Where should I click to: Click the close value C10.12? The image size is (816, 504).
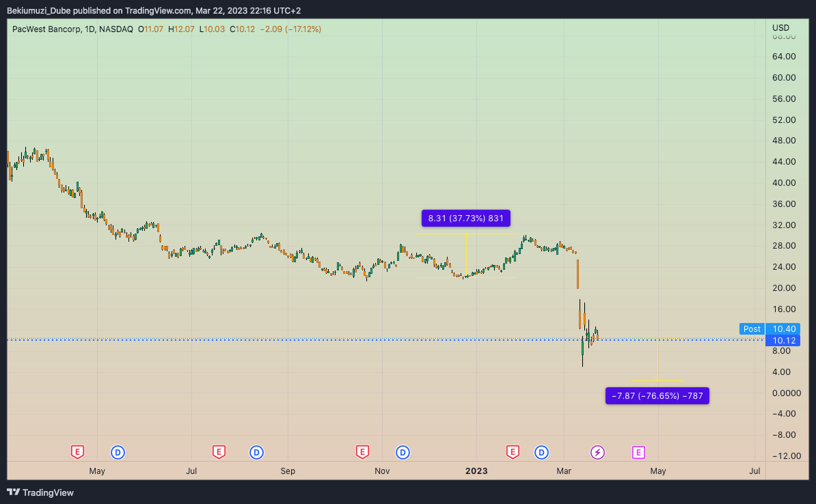tap(243, 29)
